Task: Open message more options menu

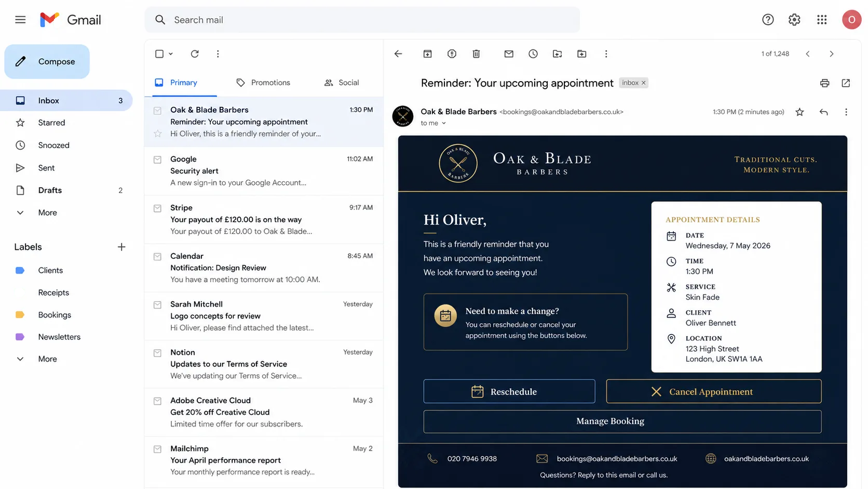Action: tap(846, 112)
